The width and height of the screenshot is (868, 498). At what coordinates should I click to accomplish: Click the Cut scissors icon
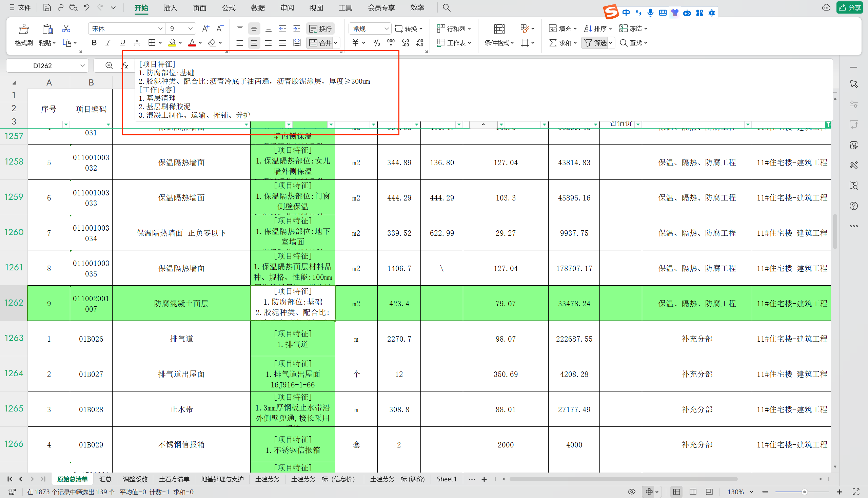(66, 29)
